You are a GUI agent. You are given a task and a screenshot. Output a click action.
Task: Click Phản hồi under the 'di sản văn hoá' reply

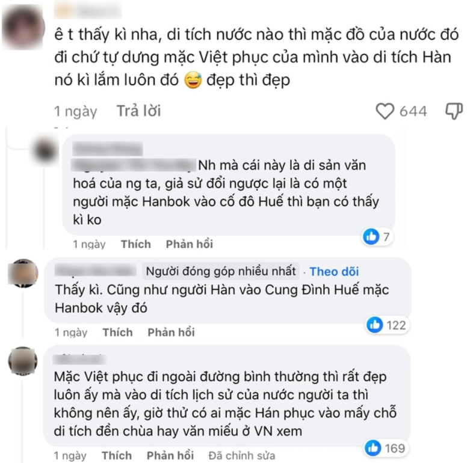click(x=190, y=244)
